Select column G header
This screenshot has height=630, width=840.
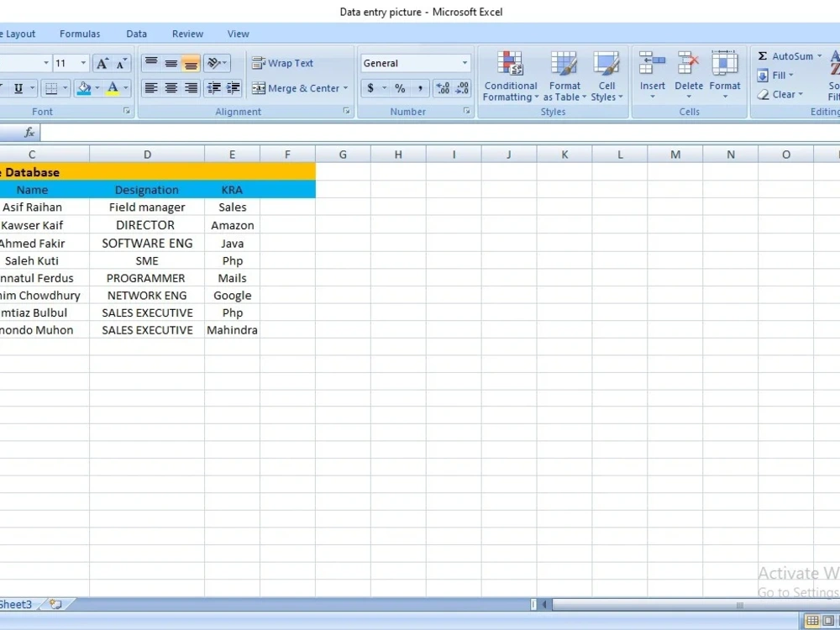pyautogui.click(x=343, y=155)
